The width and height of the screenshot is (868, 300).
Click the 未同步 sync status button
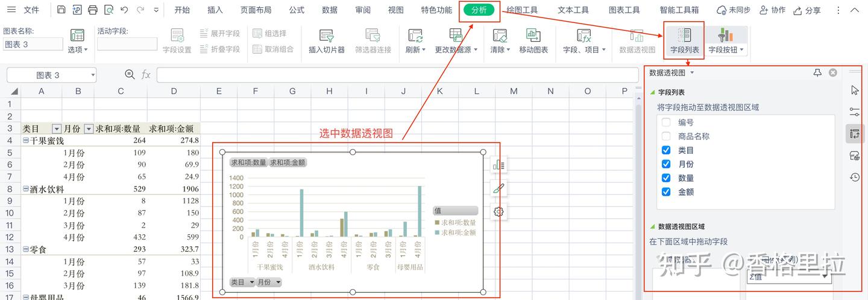(x=733, y=10)
